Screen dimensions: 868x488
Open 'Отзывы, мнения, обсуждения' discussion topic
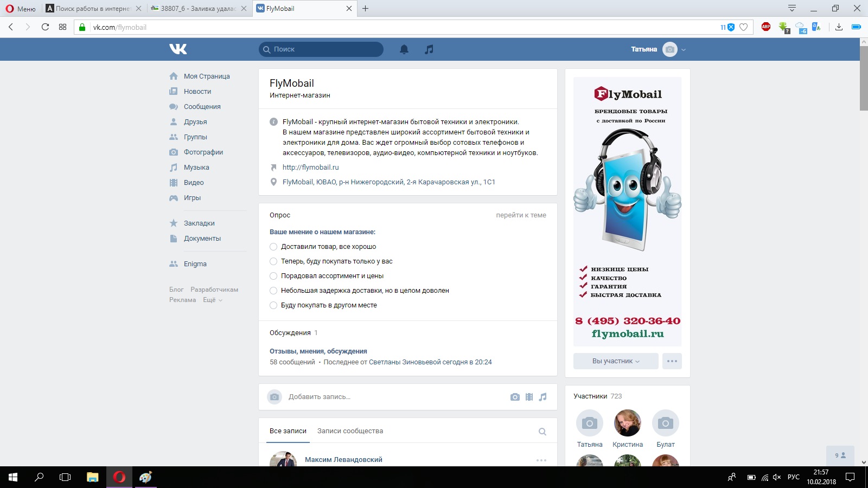[318, 351]
